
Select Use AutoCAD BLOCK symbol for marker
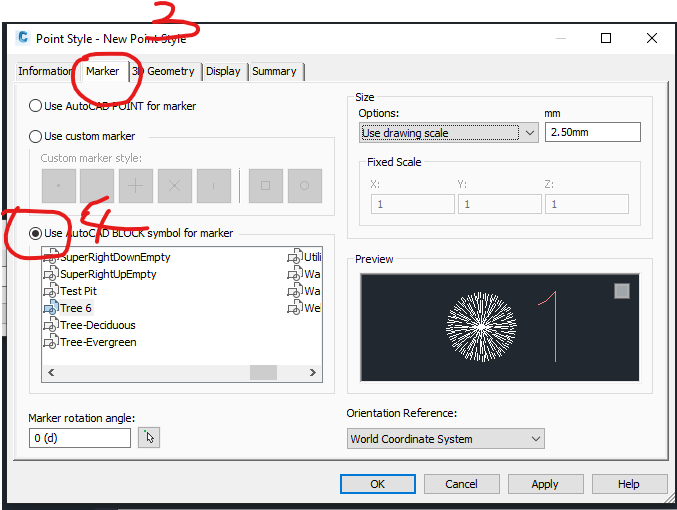coord(131,233)
